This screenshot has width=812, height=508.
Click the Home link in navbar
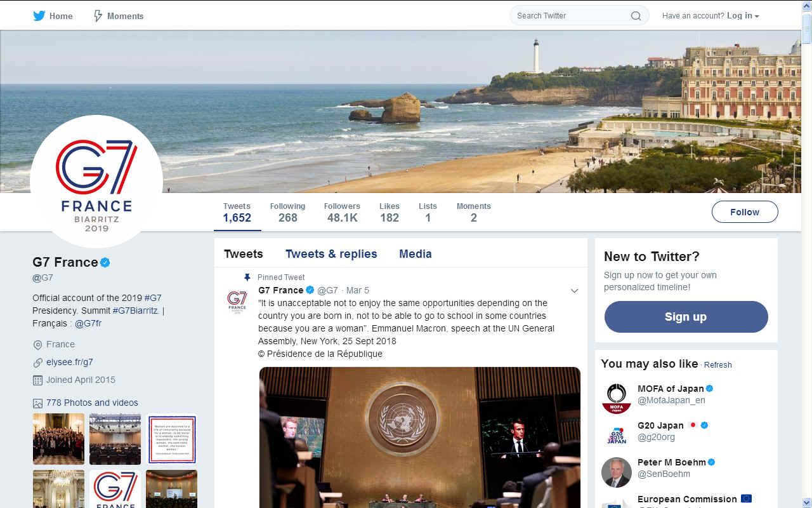tap(61, 16)
